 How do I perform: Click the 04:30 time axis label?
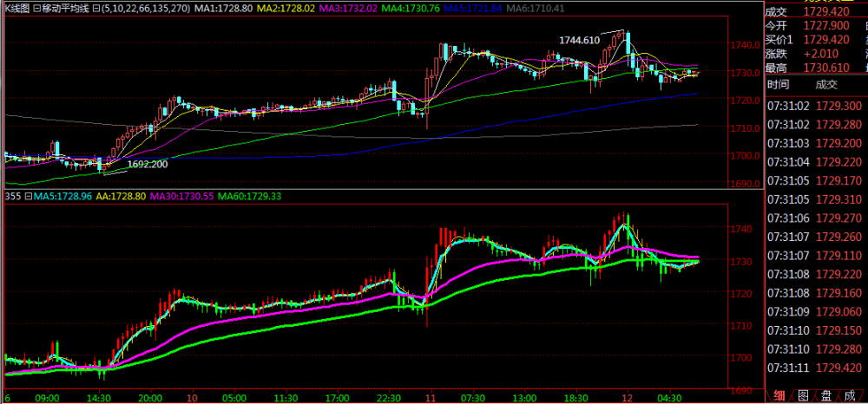(x=668, y=398)
